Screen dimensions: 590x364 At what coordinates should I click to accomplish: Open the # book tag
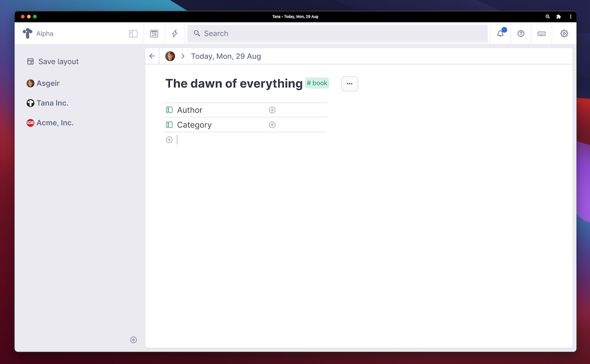[317, 83]
